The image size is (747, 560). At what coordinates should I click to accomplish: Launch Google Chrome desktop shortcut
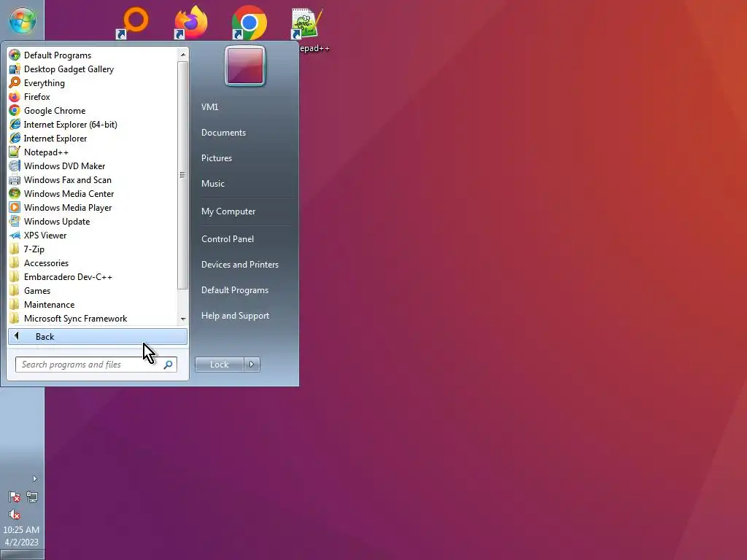[x=249, y=23]
